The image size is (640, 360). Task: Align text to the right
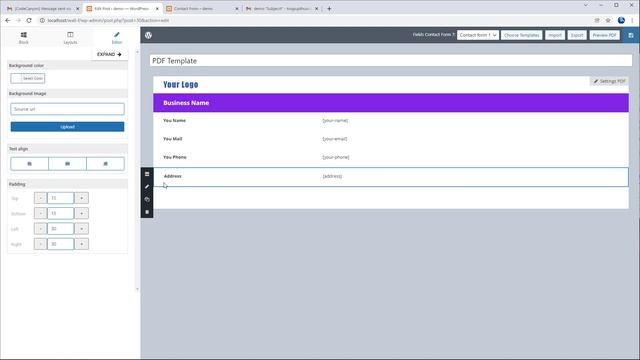point(105,164)
